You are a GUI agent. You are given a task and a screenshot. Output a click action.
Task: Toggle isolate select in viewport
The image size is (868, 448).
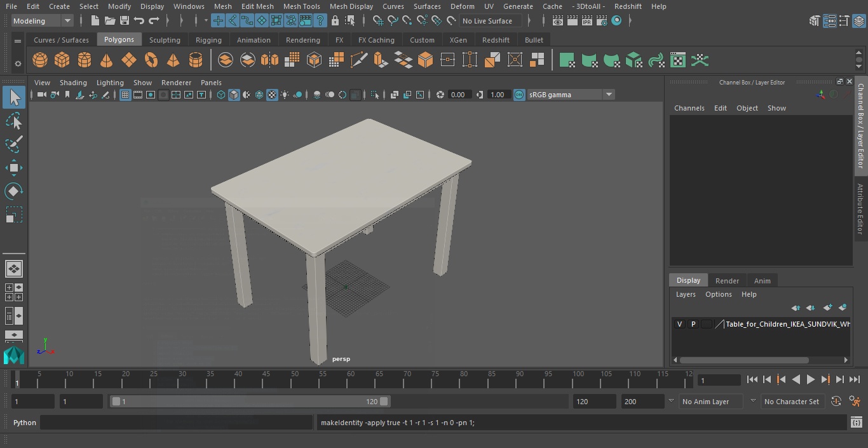coord(375,95)
